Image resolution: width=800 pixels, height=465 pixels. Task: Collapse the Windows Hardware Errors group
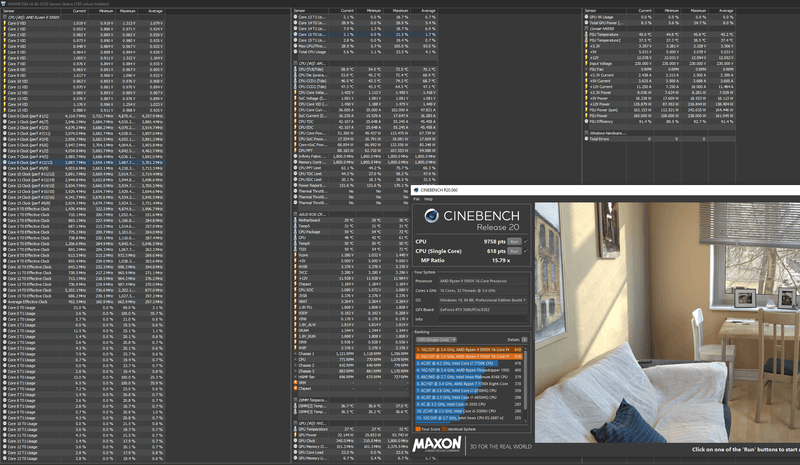coord(586,133)
